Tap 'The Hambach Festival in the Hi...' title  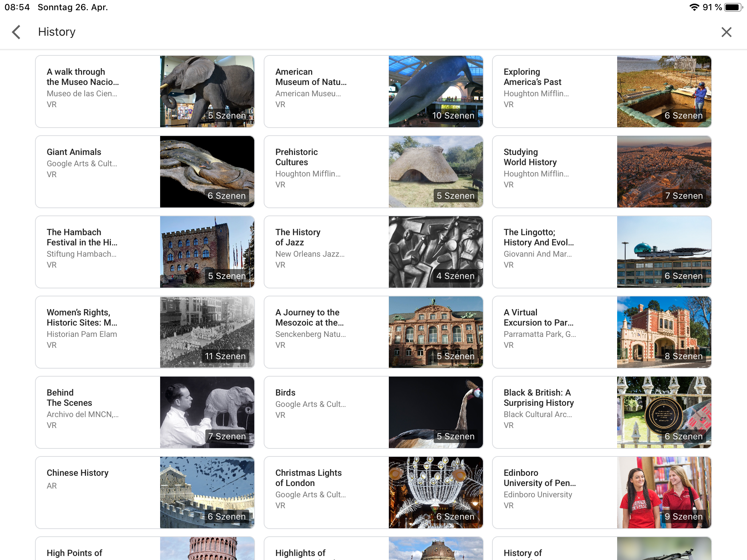click(x=82, y=237)
